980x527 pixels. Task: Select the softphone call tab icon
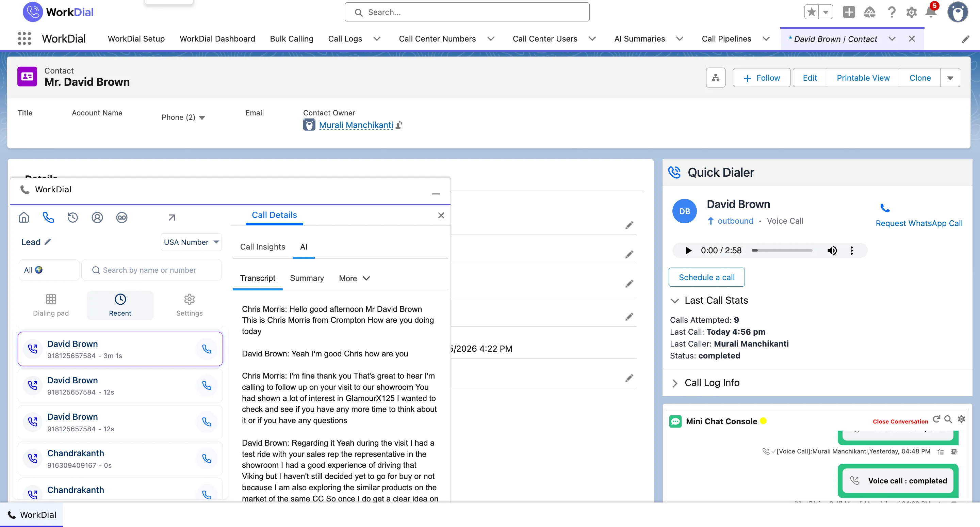point(48,217)
